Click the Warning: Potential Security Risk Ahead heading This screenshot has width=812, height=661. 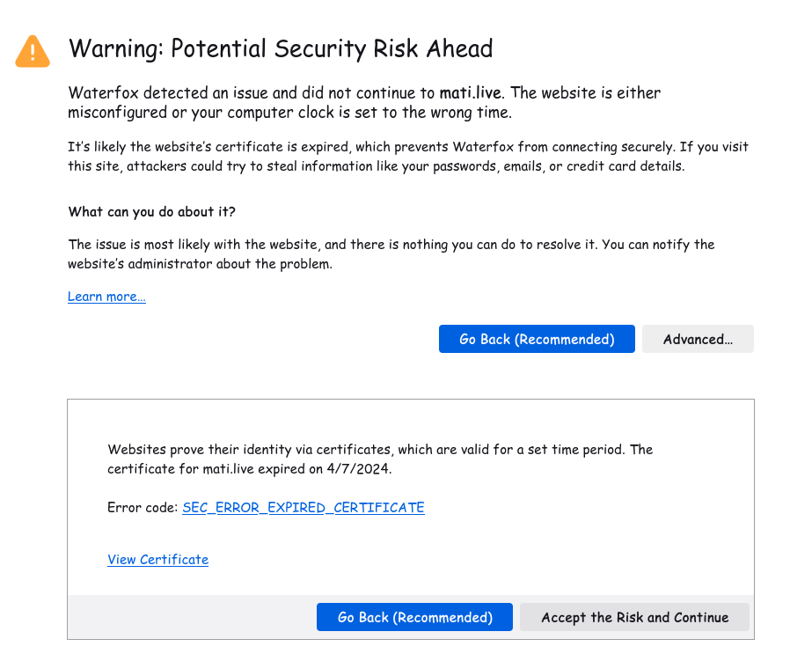281,48
